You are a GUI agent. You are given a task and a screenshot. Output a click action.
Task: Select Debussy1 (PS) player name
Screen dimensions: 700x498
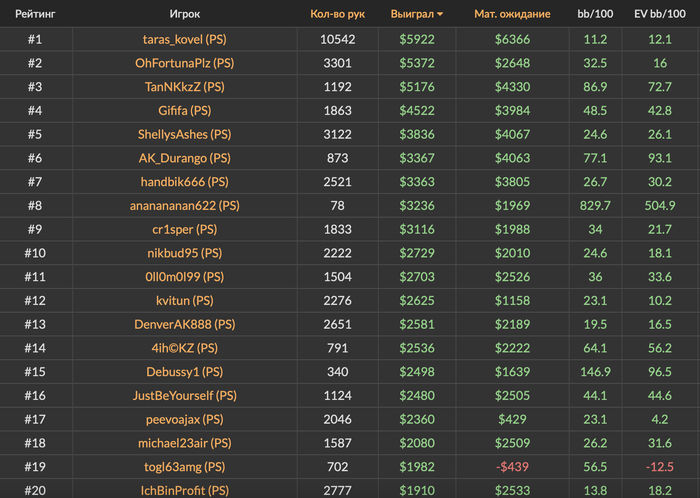pos(185,371)
